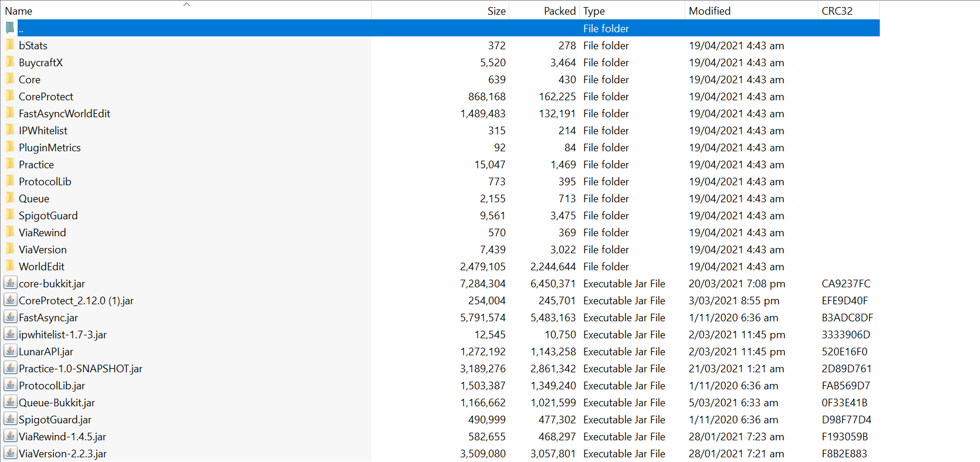The height and width of the screenshot is (462, 980).
Task: Click the ProtocolLib.jar file icon
Action: coord(10,385)
